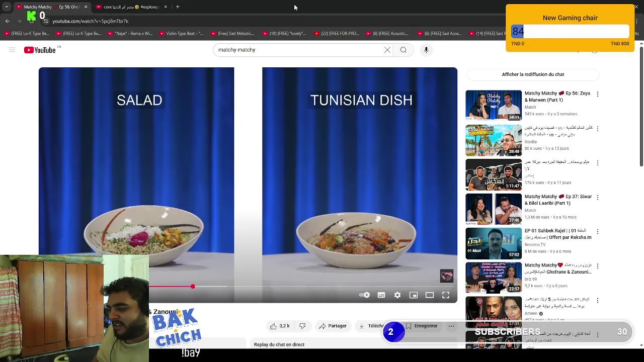This screenshot has width=644, height=362.
Task: Open options menu for the Ameen video
Action: tap(598, 300)
